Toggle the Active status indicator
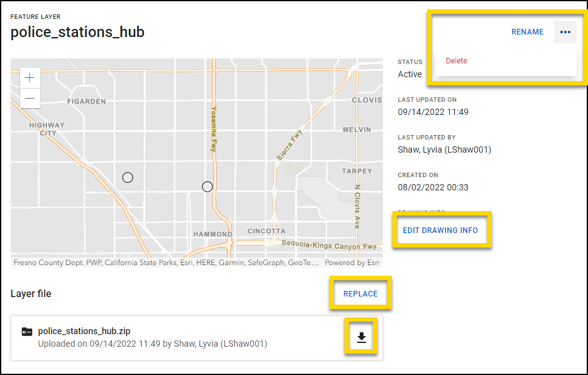Viewport: 588px width, 375px height. pos(409,73)
